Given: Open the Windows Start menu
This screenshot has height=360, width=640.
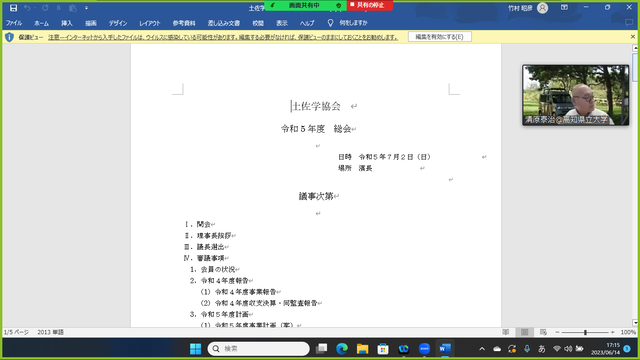Looking at the screenshot, I should tap(196, 349).
